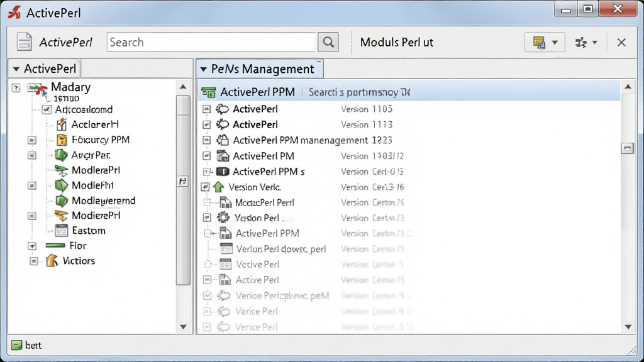
Task: Collapse the PeNs Management header
Action: click(x=260, y=69)
